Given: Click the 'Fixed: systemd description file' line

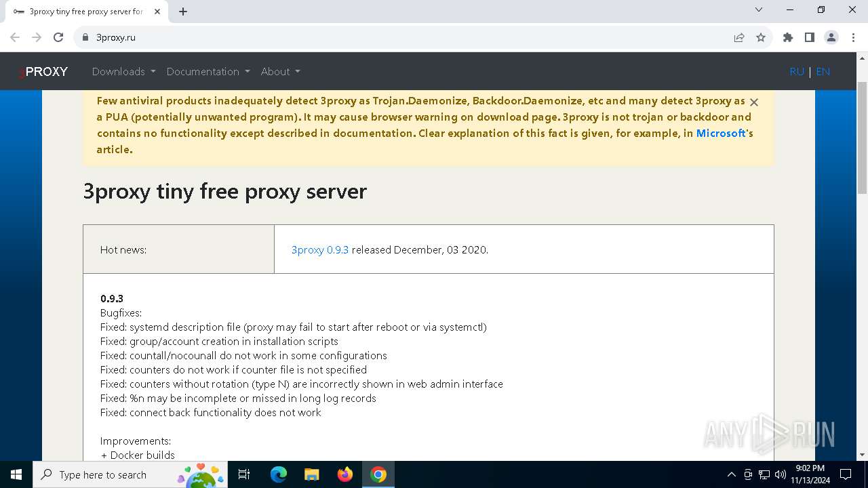Looking at the screenshot, I should click(x=294, y=327).
